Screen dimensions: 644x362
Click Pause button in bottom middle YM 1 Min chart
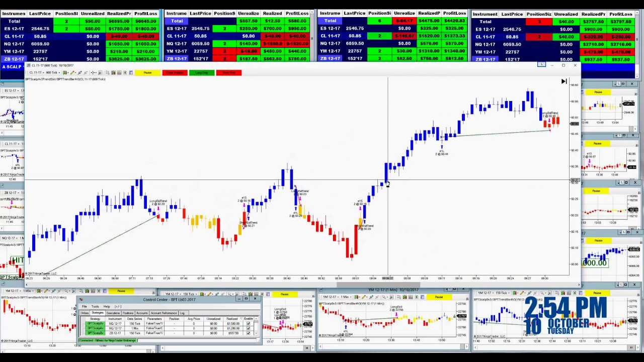point(439,297)
